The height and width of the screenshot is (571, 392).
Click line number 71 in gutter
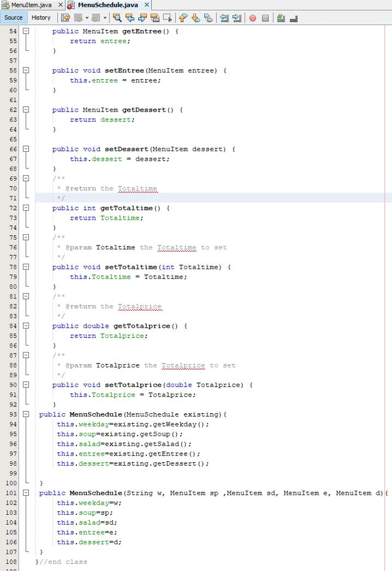click(13, 199)
